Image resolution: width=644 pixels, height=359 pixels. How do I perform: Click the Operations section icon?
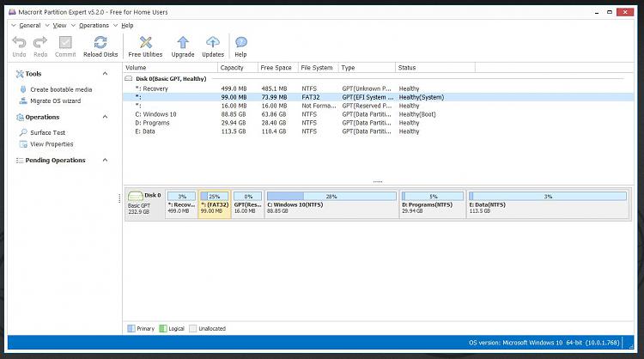click(x=20, y=117)
